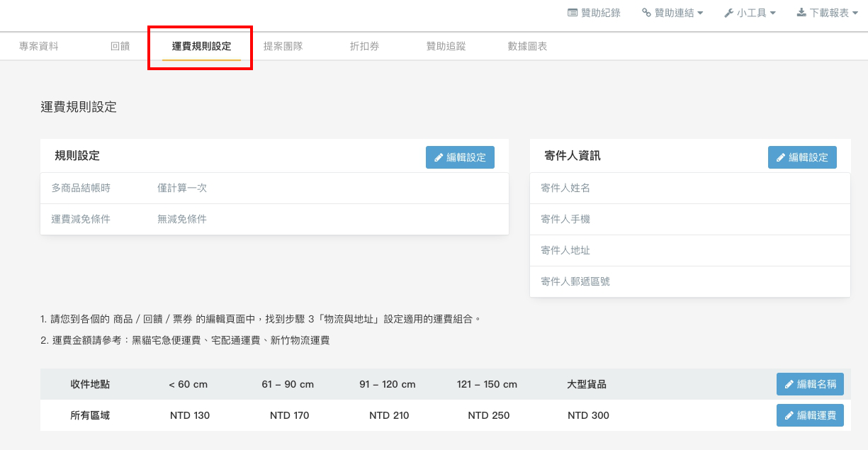The image size is (868, 450).
Task: Click the 寄件人姓名 row
Action: click(x=690, y=188)
